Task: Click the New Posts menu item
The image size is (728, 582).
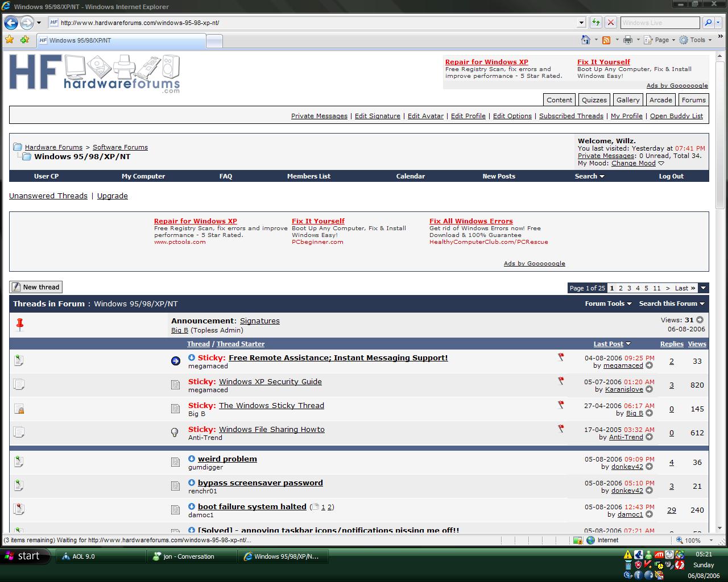Action: coord(499,176)
